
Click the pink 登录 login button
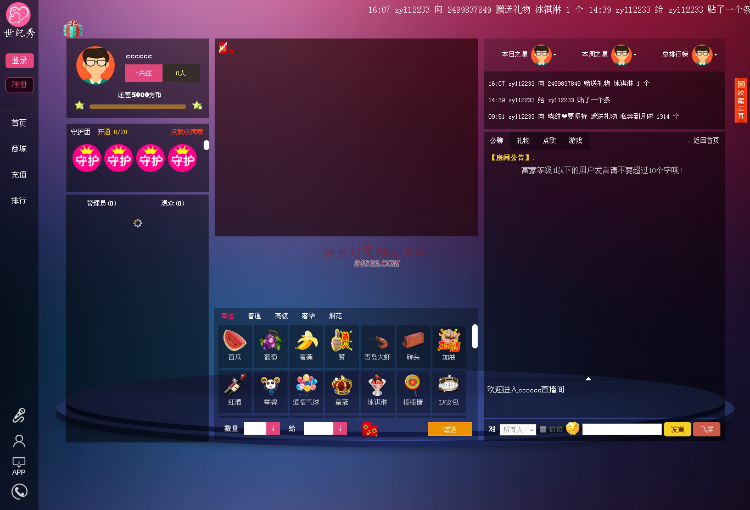point(20,60)
